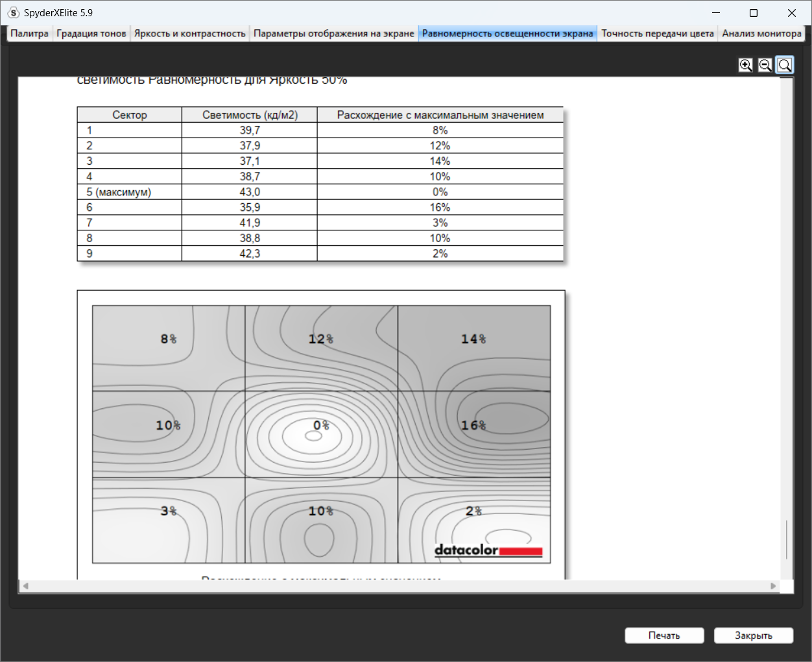This screenshot has height=662, width=812.
Task: Click the Печать button
Action: click(x=664, y=635)
